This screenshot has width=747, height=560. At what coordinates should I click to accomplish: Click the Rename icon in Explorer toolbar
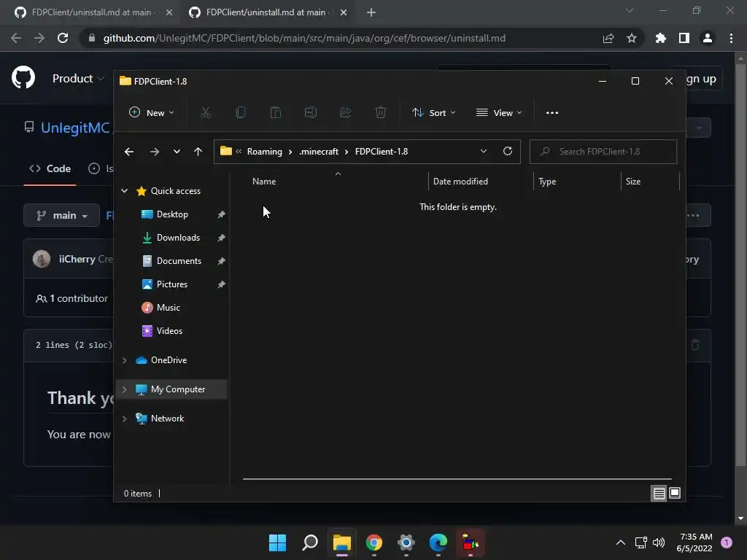click(311, 113)
